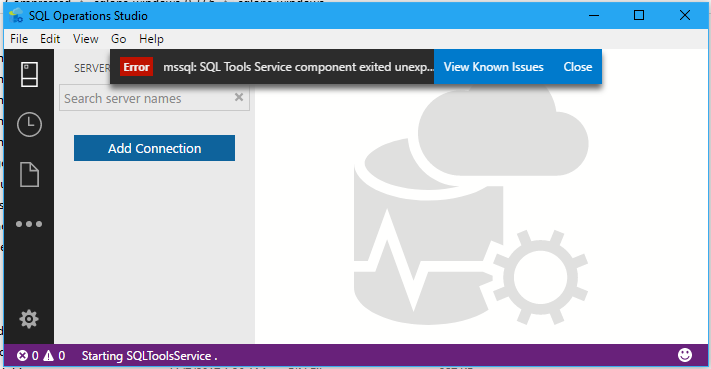Viewport: 711px width, 369px height.
Task: Click View Known Issues in error notification
Action: [x=494, y=67]
